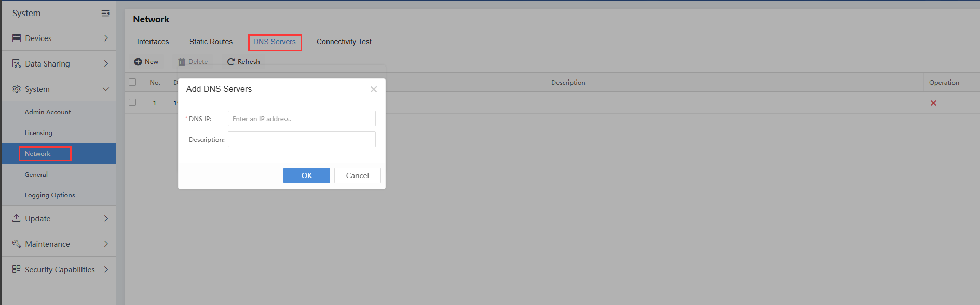Click the Add DNS Servers dialog title
Viewport: 980px width, 305px height.
219,89
